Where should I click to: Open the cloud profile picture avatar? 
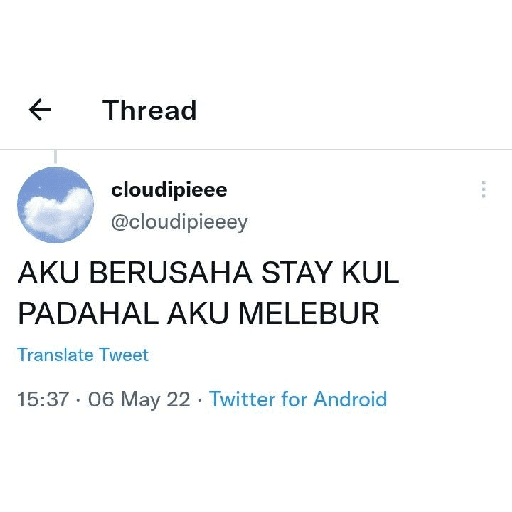55,205
